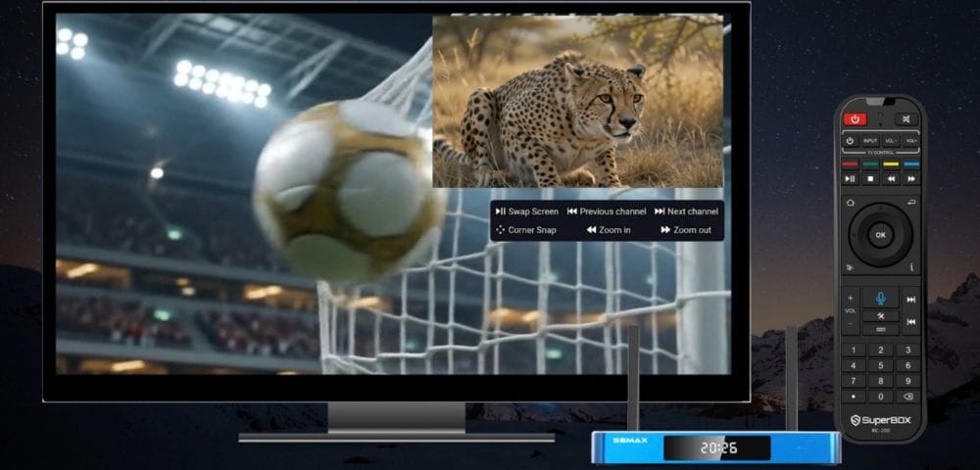The width and height of the screenshot is (980, 470).
Task: Click the home icon on remote
Action: [850, 203]
